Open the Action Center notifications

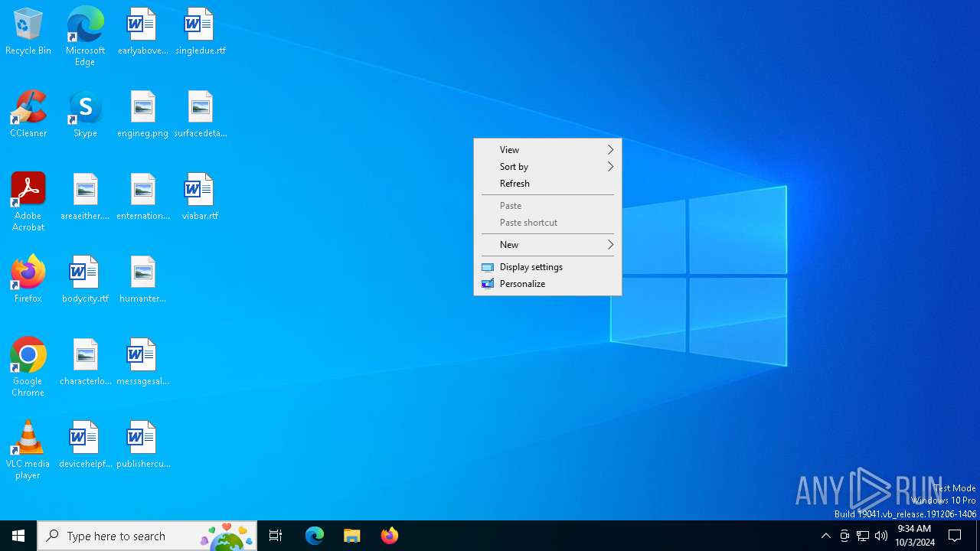(955, 536)
